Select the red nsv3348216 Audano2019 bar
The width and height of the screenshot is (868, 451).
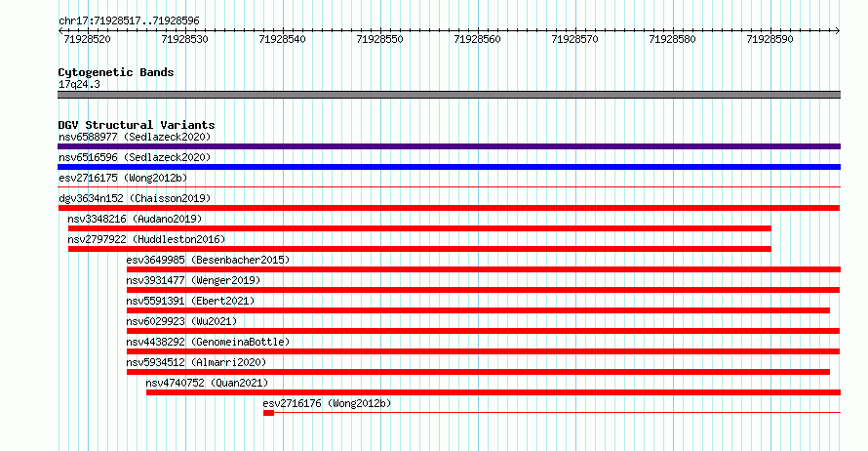coord(419,228)
